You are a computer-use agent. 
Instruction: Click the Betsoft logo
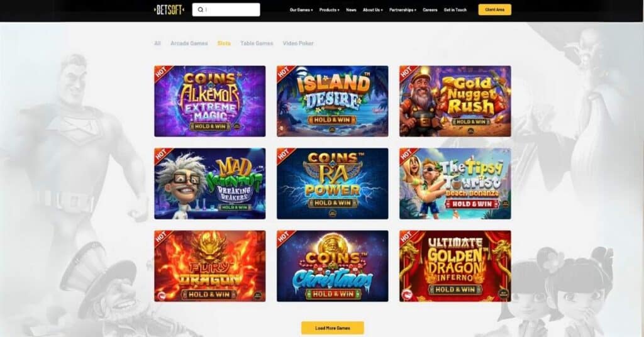[169, 10]
